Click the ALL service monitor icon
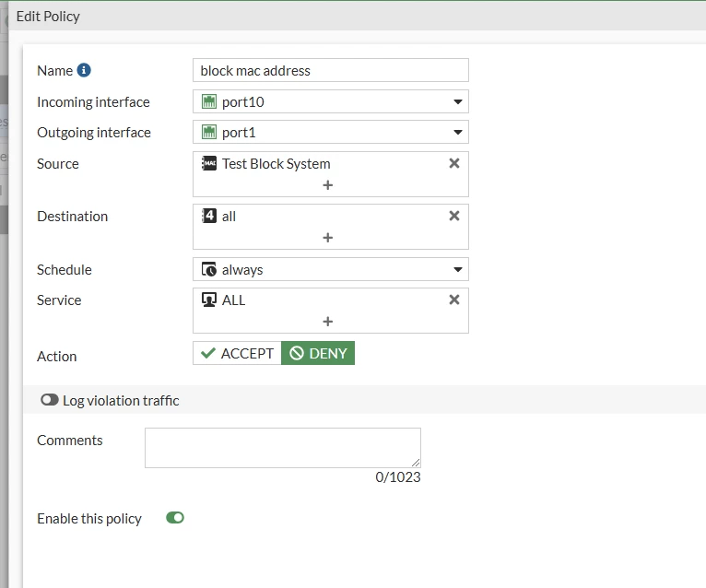Image resolution: width=706 pixels, height=588 pixels. point(209,300)
